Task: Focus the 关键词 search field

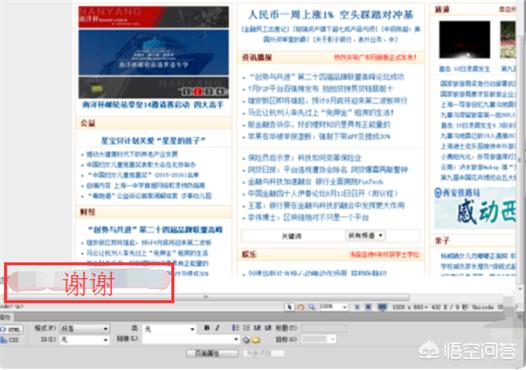Action: click(x=293, y=236)
